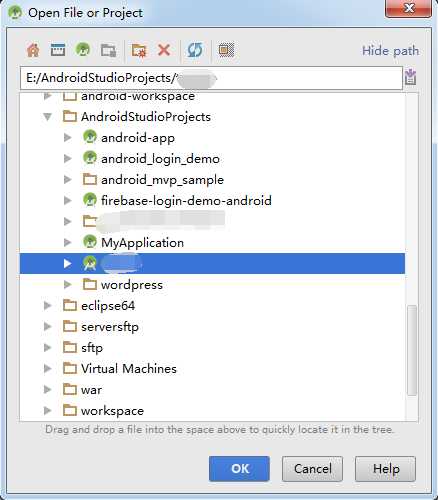Go to the Home directory icon

point(33,50)
